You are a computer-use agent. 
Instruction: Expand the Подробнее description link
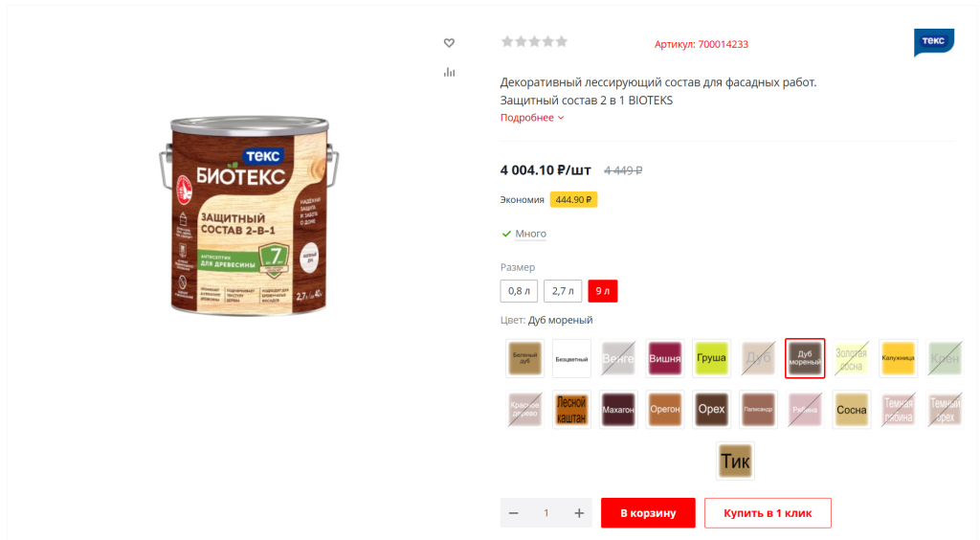click(532, 118)
